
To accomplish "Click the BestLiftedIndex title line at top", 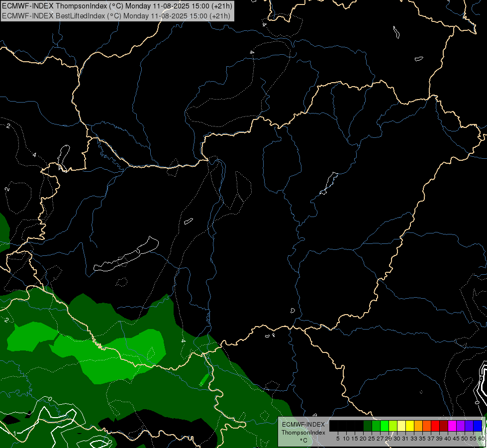I will coord(116,16).
